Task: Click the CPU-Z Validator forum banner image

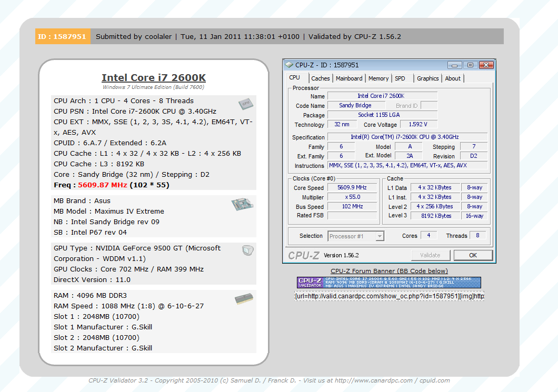Action: tap(388, 283)
